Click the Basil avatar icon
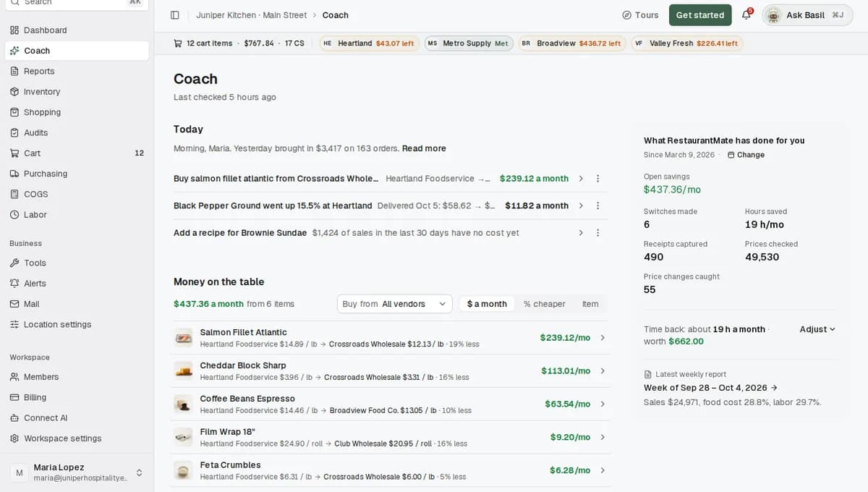Screen dimensions: 868x492 [774, 15]
